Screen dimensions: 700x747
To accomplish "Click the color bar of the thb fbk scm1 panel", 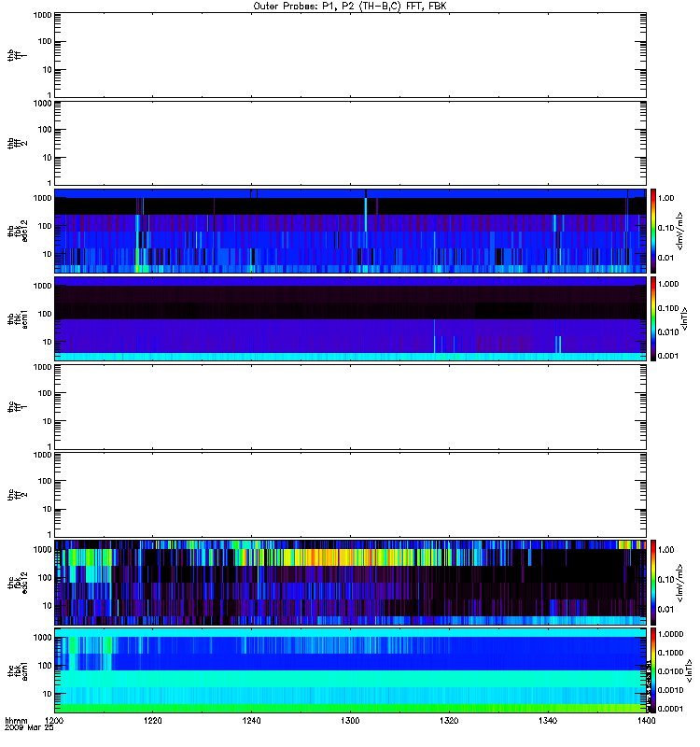I will tap(653, 318).
